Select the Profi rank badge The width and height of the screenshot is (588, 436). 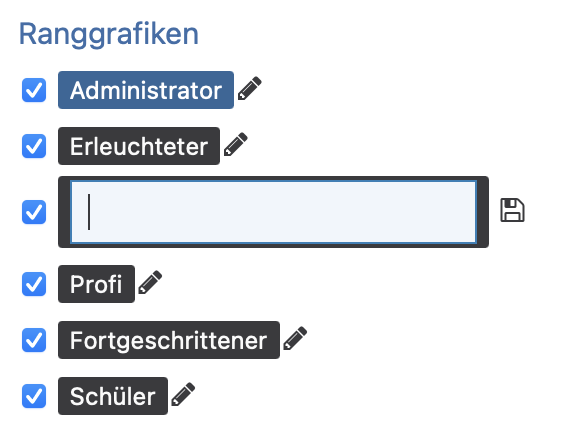[96, 284]
